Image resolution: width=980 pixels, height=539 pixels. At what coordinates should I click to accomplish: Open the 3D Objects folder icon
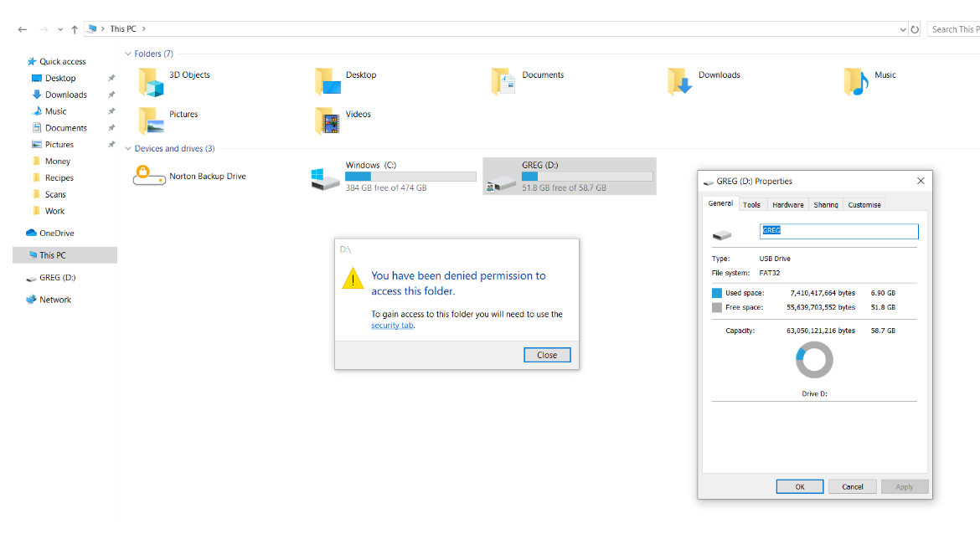click(152, 82)
